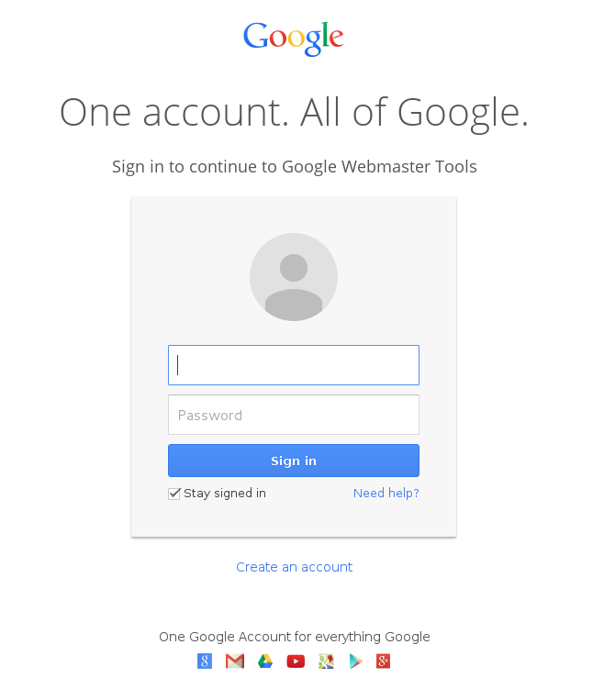This screenshot has height=700, width=604.
Task: Click the One account. All of Google. heading
Action: pyautogui.click(x=294, y=113)
